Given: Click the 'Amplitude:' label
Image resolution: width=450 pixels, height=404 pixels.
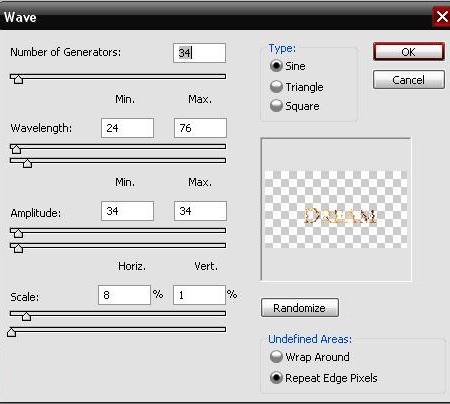Looking at the screenshot, I should click(x=36, y=213).
